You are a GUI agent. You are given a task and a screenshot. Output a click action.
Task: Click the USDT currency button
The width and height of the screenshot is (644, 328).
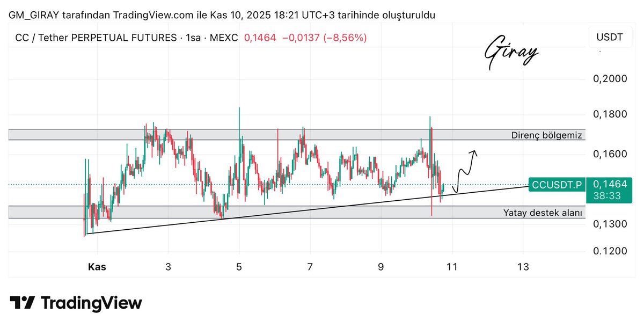pyautogui.click(x=610, y=38)
